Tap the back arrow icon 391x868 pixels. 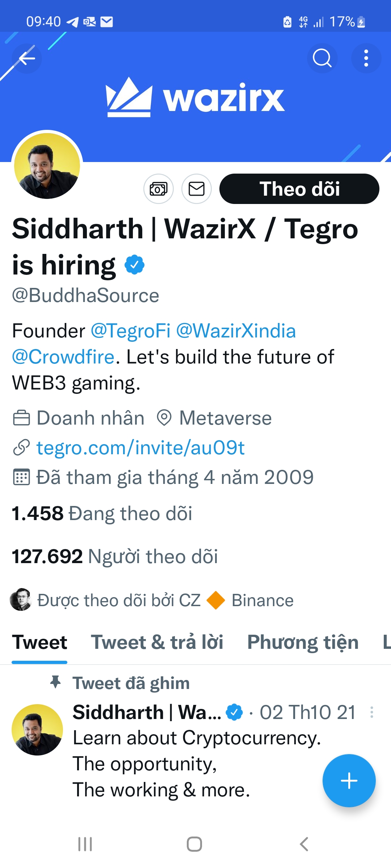tap(27, 58)
